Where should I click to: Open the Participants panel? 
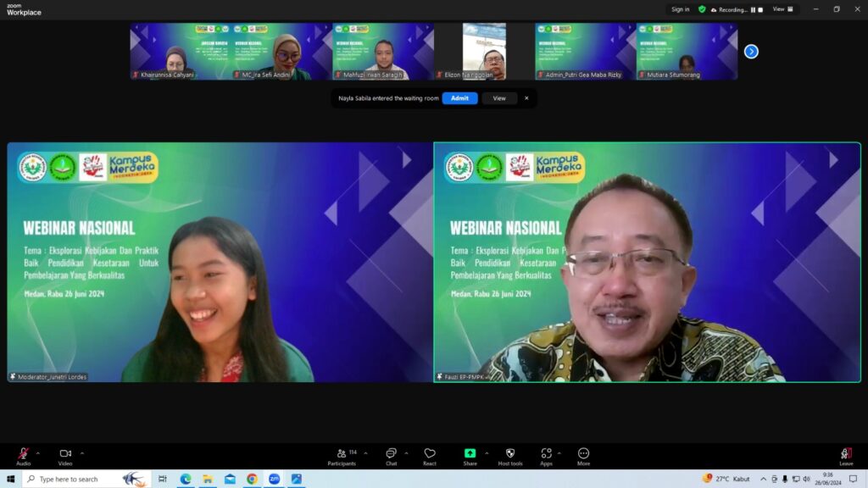click(342, 454)
